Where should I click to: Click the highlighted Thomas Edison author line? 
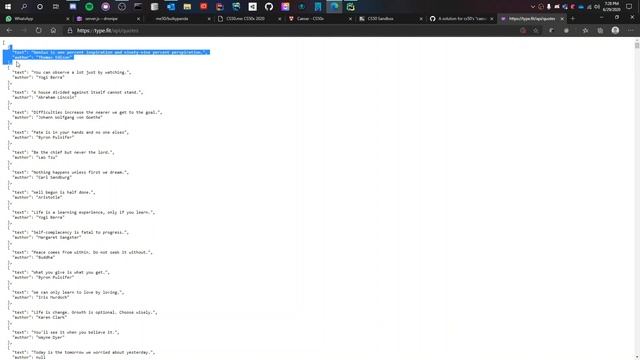point(42,58)
